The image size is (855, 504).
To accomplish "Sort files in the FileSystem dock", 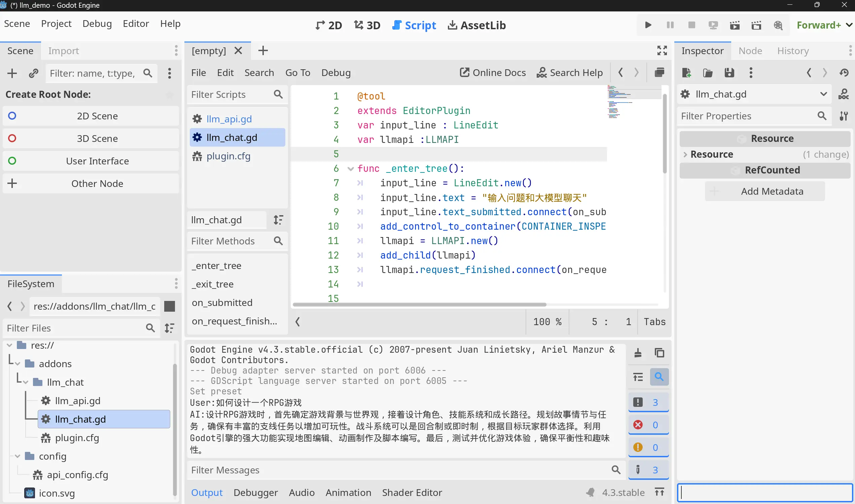I will tap(170, 328).
